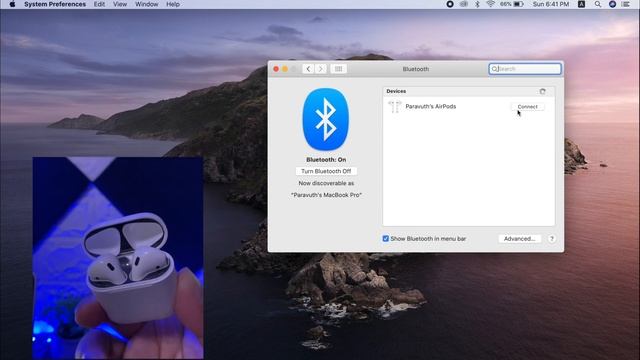
Task: Click the Devices list header label
Action: click(396, 91)
